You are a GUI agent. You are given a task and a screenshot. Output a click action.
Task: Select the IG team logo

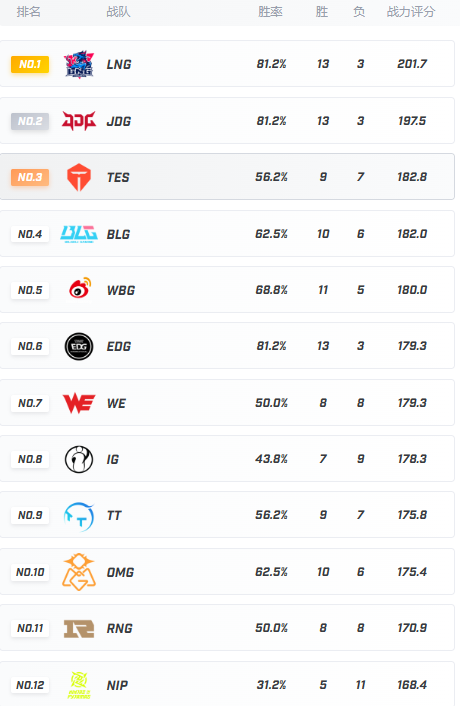coord(79,459)
